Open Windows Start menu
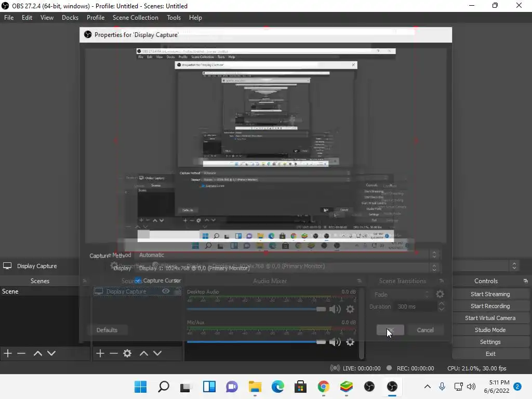This screenshot has height=399, width=532. [x=140, y=387]
